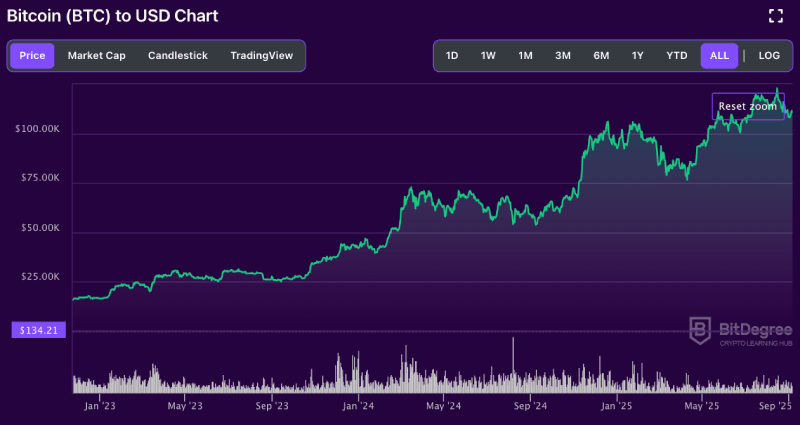Click the Reset zoom button
The image size is (800, 425).
click(x=748, y=106)
